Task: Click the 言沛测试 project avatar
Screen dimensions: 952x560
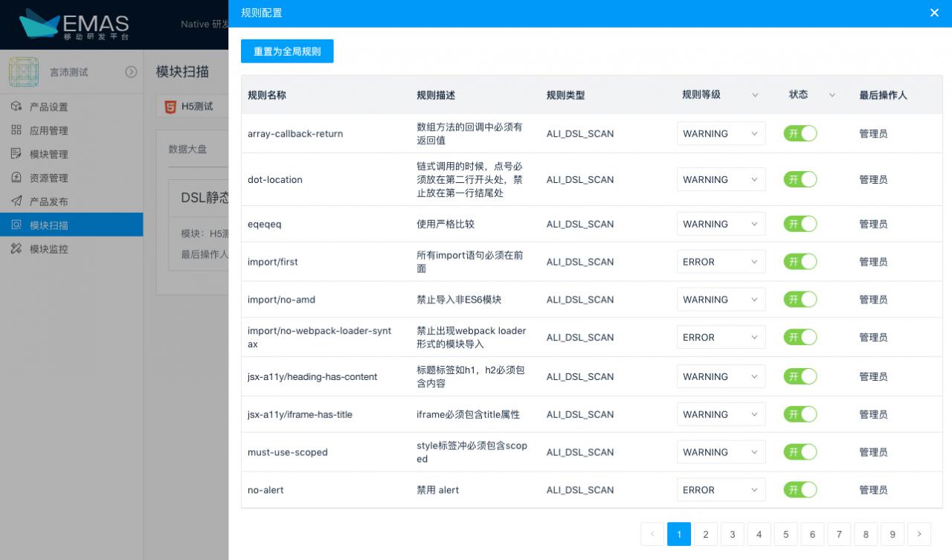Action: pos(24,72)
